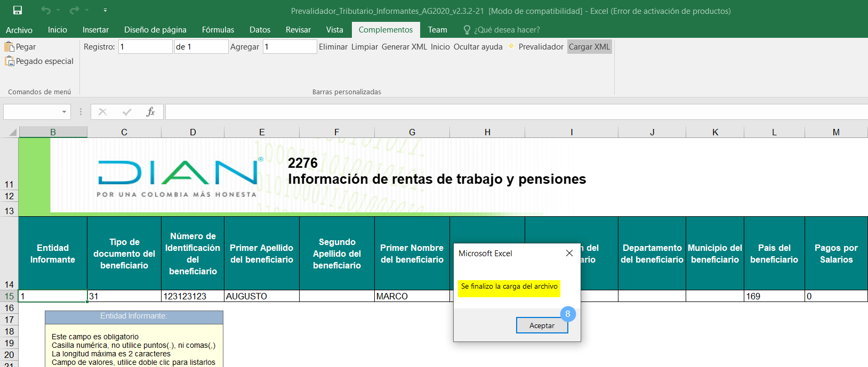Image resolution: width=868 pixels, height=367 pixels.
Task: Select row 15 header
Action: pyautogui.click(x=9, y=296)
